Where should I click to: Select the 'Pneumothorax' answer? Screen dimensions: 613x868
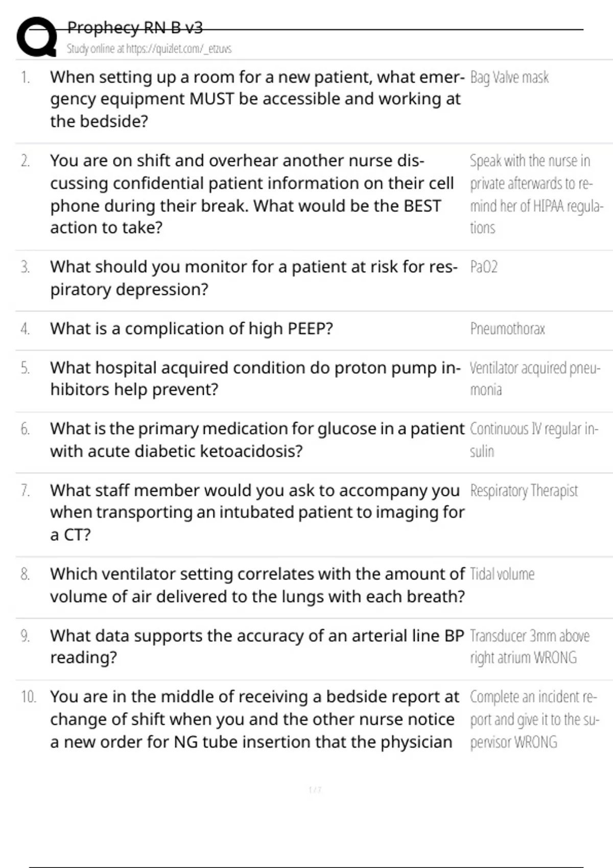click(507, 329)
